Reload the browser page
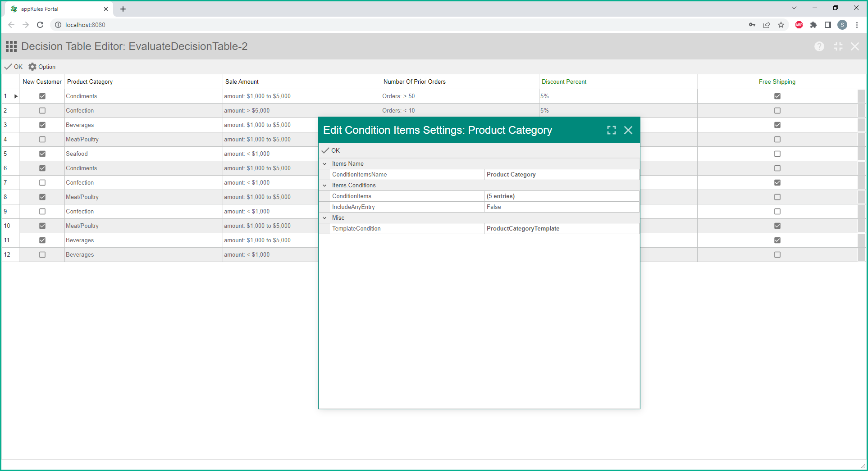The width and height of the screenshot is (868, 471). tap(40, 25)
